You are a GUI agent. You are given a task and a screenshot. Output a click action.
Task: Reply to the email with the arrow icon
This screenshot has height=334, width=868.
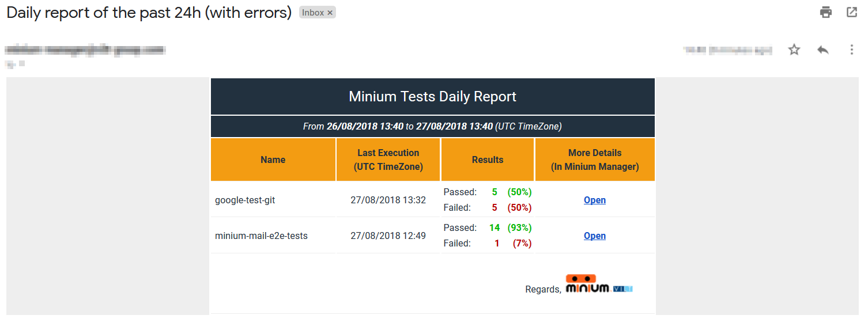coord(823,50)
